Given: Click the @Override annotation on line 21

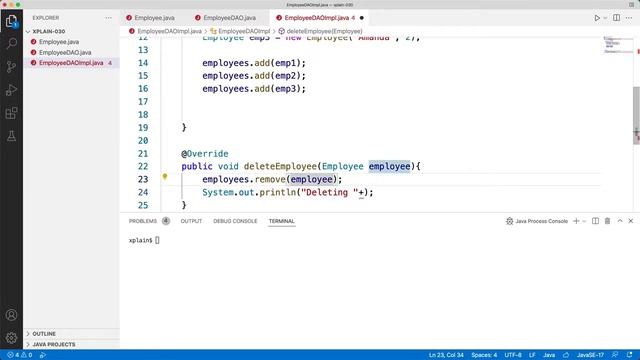Looking at the screenshot, I should tap(205, 154).
